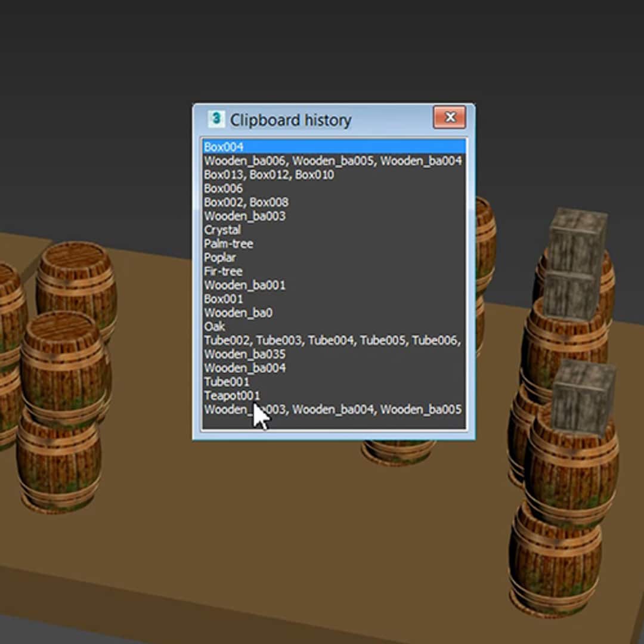Pick the Fir-tree entry

334,271
